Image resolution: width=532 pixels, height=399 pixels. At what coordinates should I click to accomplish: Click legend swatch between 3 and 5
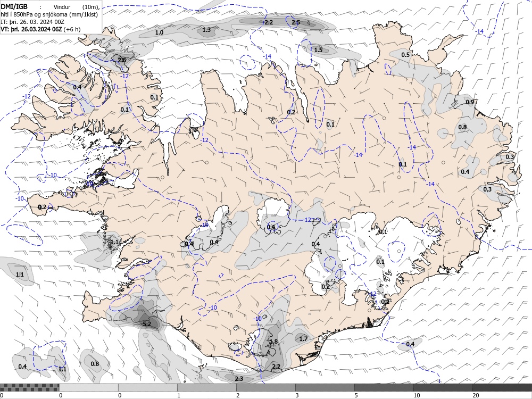click(x=325, y=387)
